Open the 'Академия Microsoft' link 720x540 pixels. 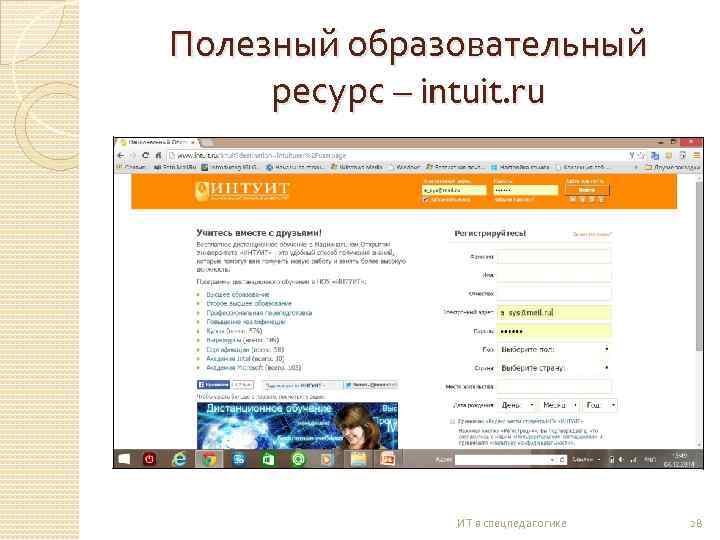click(x=253, y=368)
